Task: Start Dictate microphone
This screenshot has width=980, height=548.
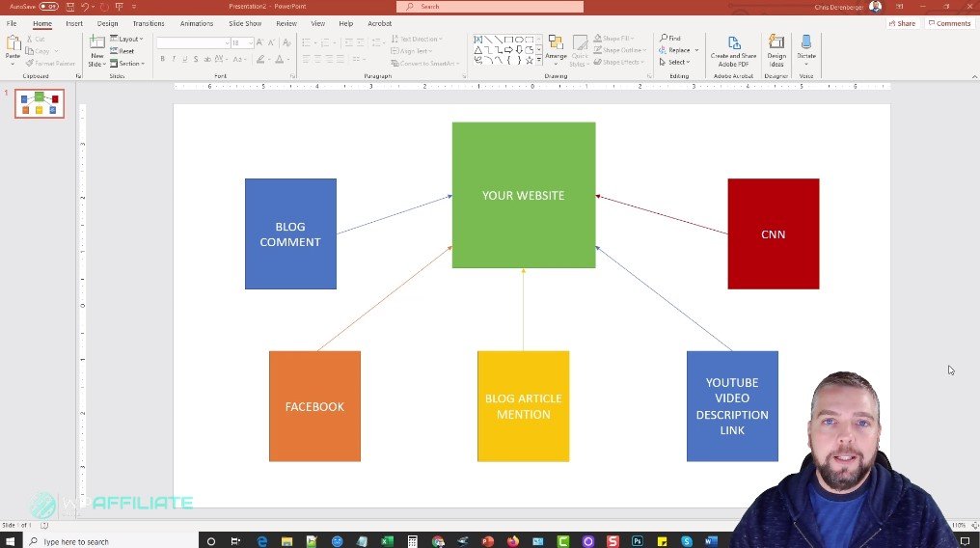Action: 806,48
